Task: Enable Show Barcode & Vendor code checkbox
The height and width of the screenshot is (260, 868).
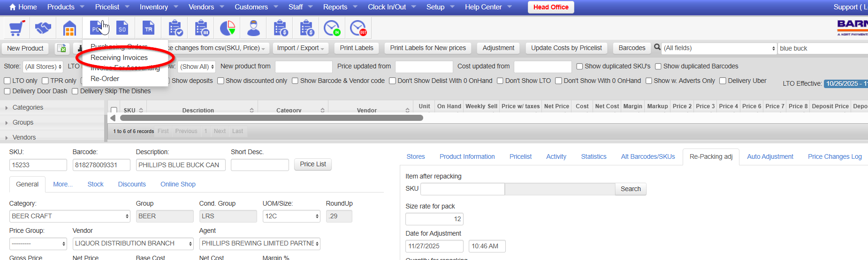Action: [x=295, y=81]
